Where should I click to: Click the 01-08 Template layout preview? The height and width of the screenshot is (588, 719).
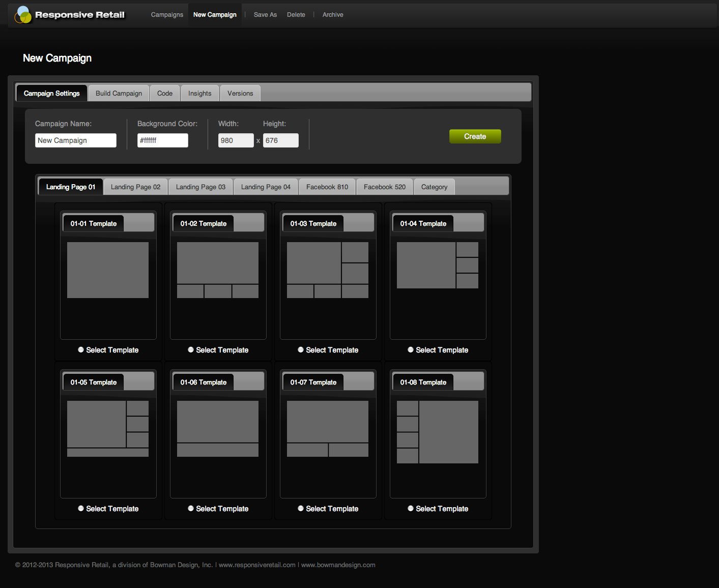(x=438, y=432)
